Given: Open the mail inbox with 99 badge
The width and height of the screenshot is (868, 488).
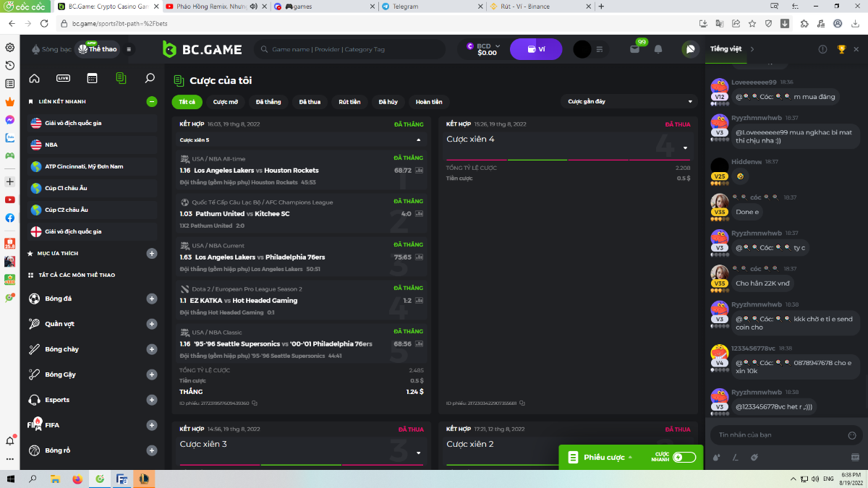Looking at the screenshot, I should (635, 49).
